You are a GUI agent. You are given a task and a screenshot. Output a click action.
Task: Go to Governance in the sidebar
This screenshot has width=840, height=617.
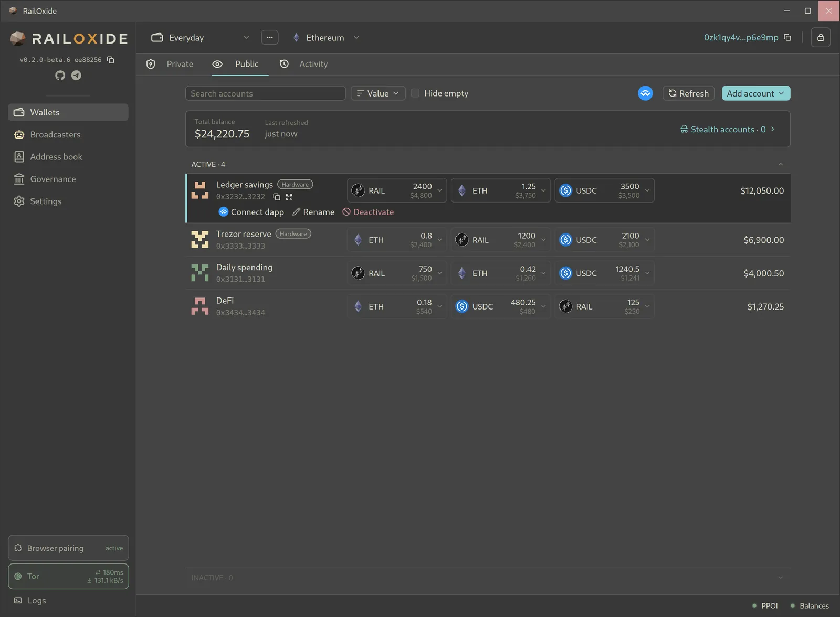[x=68, y=179]
